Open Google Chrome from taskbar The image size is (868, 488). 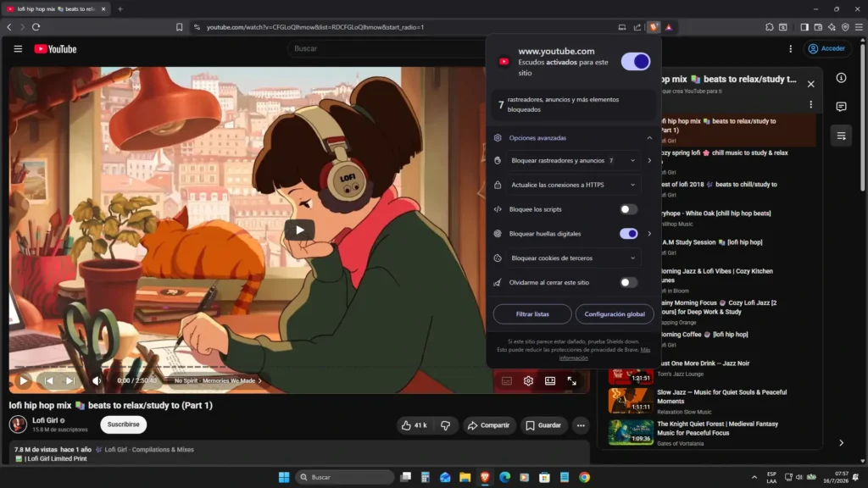coord(585,477)
